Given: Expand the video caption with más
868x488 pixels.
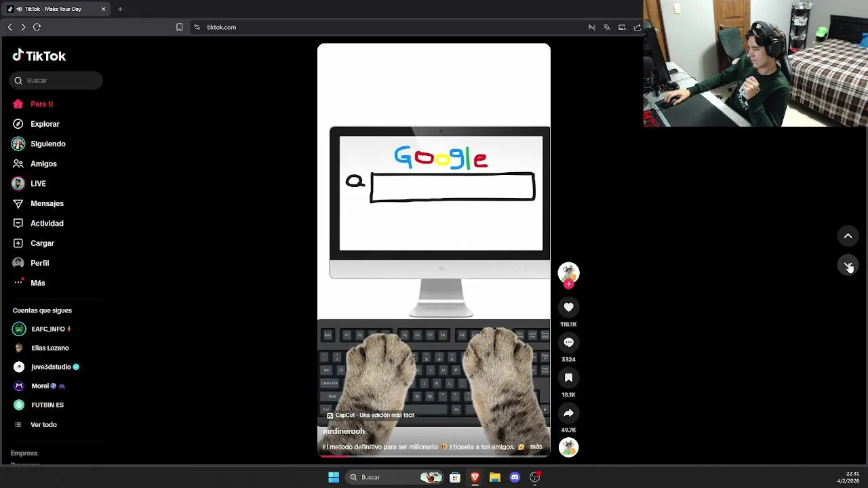Looking at the screenshot, I should tap(536, 447).
